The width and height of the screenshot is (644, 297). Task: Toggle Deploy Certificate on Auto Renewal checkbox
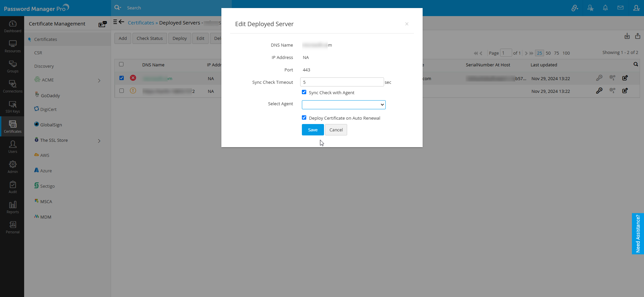tap(304, 118)
